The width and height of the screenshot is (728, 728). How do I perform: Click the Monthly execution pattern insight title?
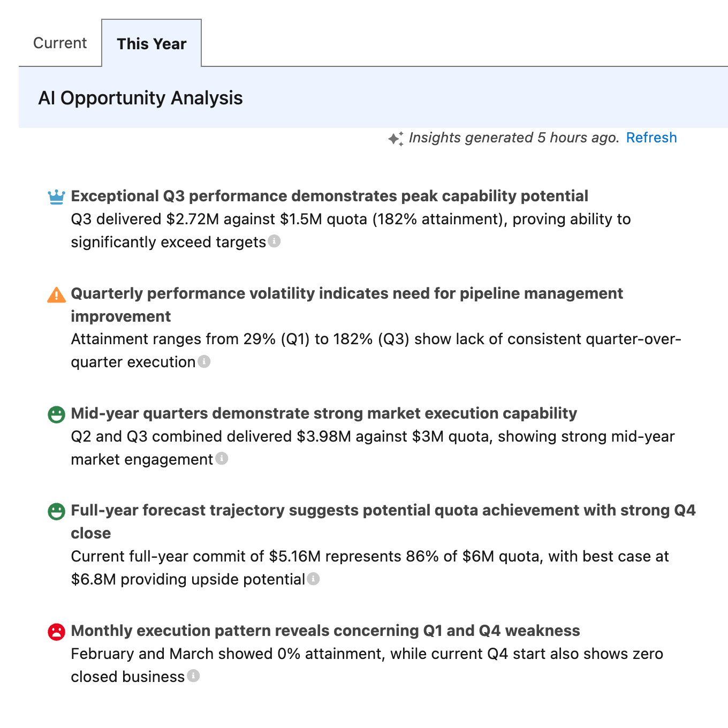pyautogui.click(x=325, y=631)
